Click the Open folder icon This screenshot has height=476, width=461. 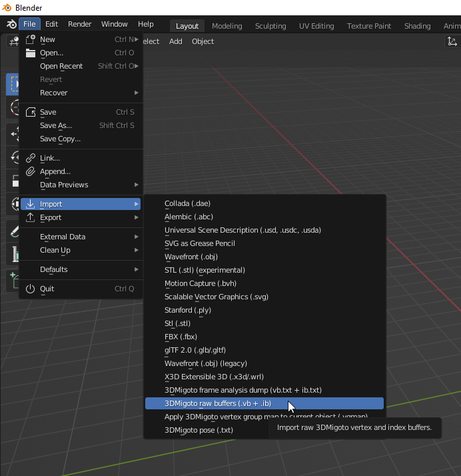click(x=31, y=53)
